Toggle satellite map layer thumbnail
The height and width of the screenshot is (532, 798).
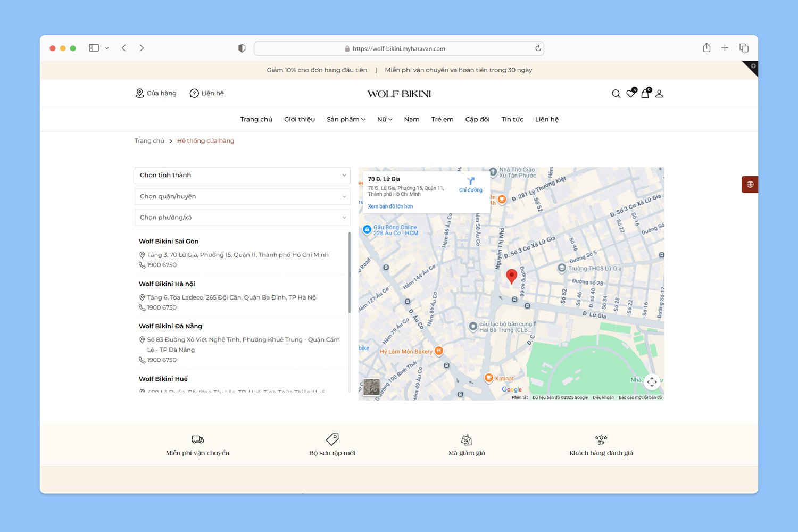coord(371,387)
